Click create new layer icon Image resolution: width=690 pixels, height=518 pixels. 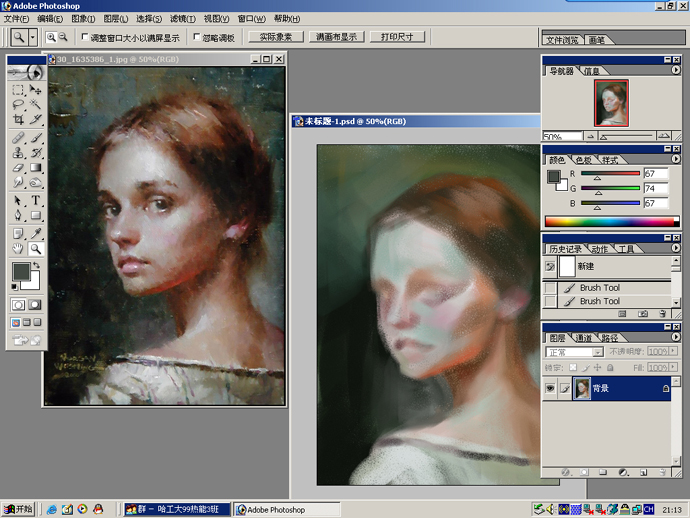click(643, 472)
